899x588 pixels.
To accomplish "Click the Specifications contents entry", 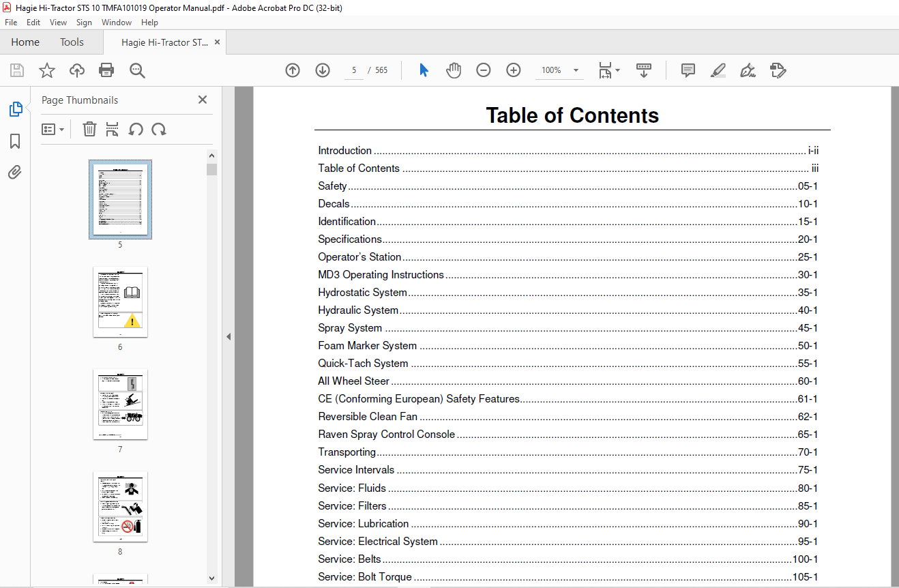I will pos(568,239).
